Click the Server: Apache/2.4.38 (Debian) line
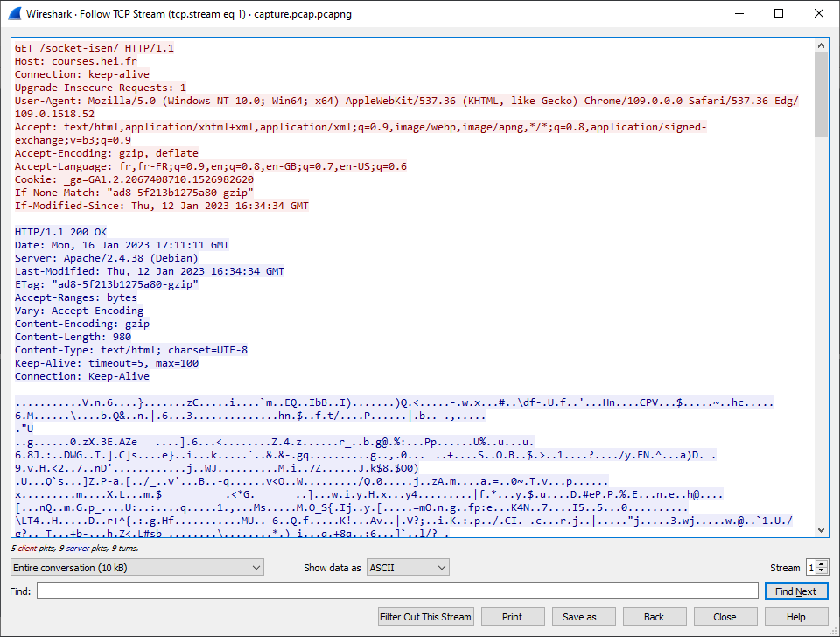840x637 pixels. 107,258
